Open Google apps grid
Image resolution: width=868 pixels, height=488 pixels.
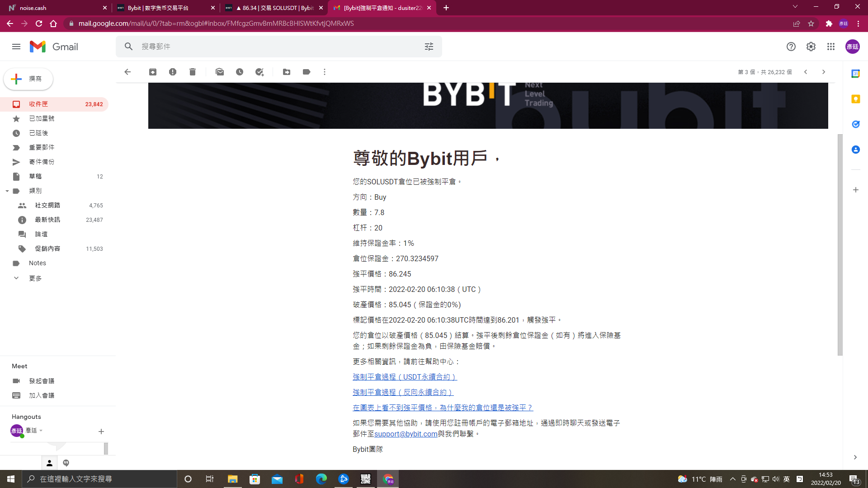coord(831,47)
